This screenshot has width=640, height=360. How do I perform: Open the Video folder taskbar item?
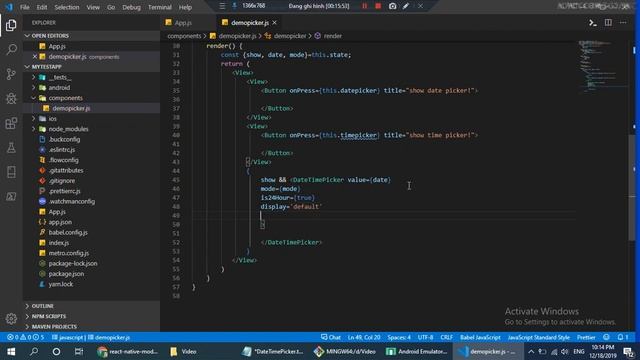pyautogui.click(x=184, y=351)
